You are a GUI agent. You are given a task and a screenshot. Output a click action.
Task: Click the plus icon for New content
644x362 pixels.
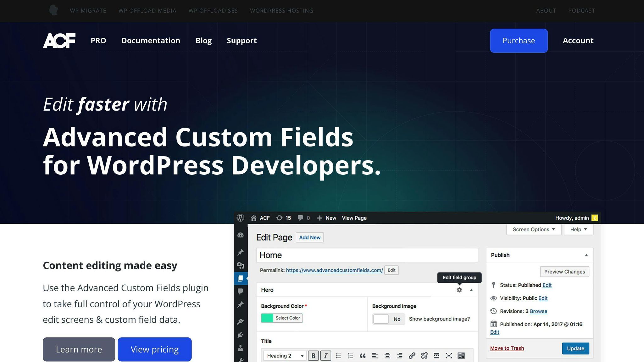[x=319, y=218]
